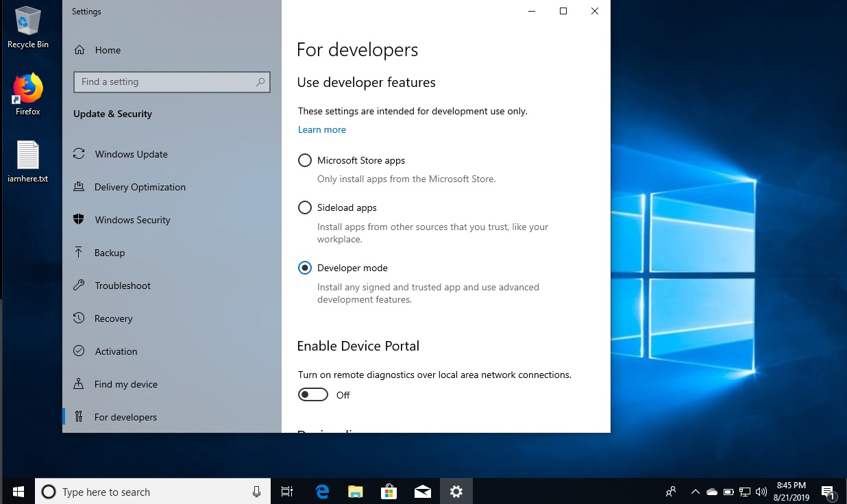
Task: Click the Windows Start button
Action: 18,492
